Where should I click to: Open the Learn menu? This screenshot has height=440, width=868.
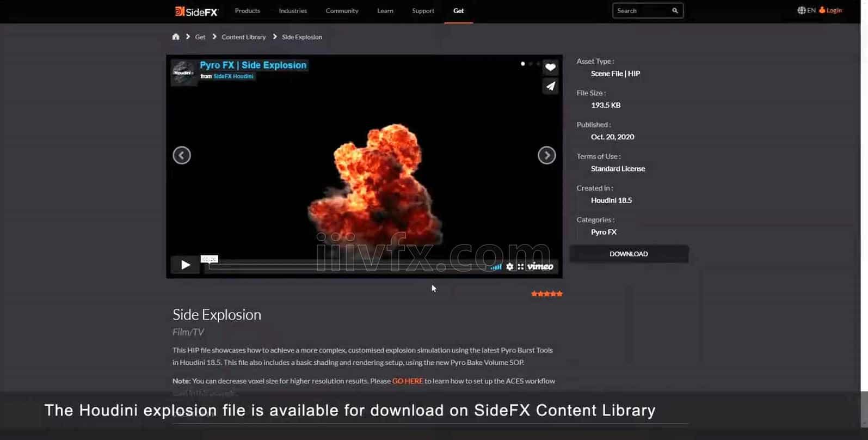pos(385,11)
